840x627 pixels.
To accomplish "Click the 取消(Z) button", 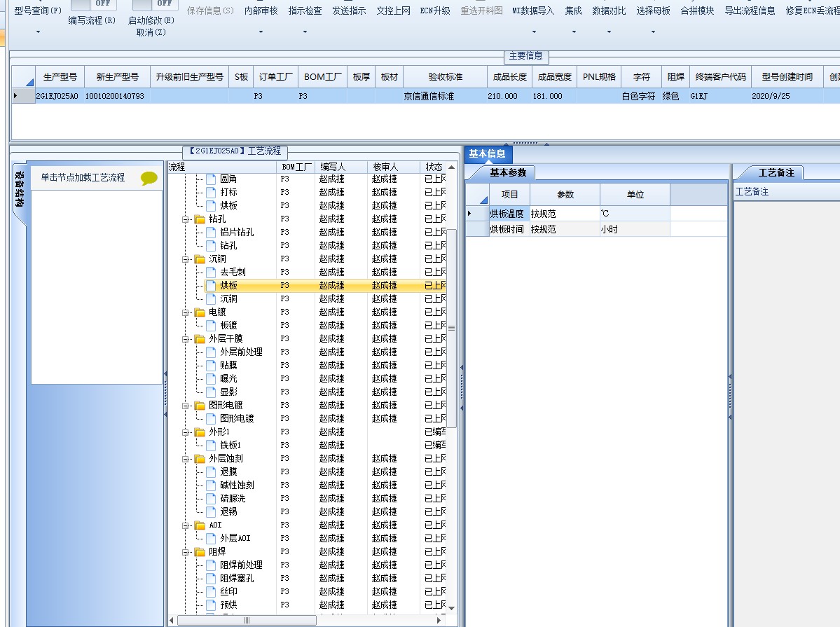I will tap(151, 33).
